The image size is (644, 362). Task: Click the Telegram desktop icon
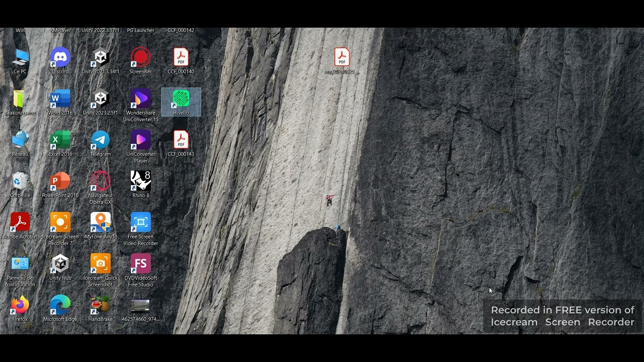pos(101,141)
